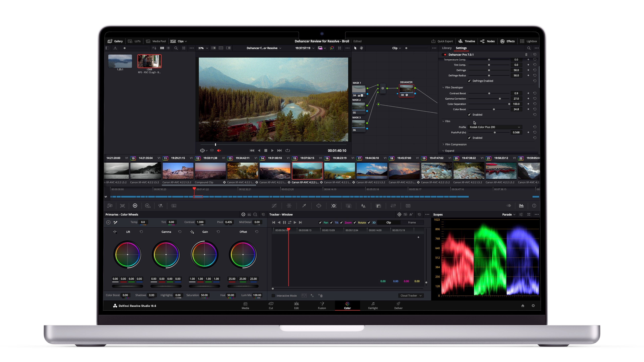Delete the Dehancer Pro plugin via trash icon
644x362 pixels.
click(x=526, y=55)
